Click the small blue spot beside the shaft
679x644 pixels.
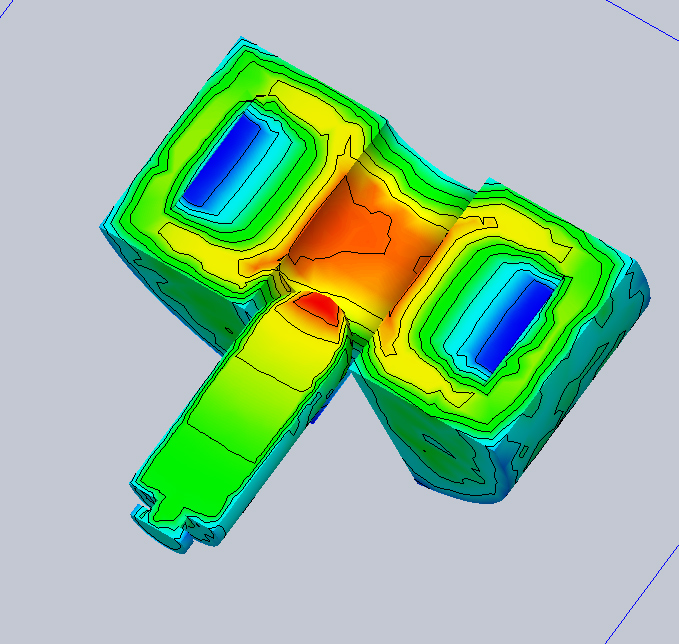tap(314, 417)
